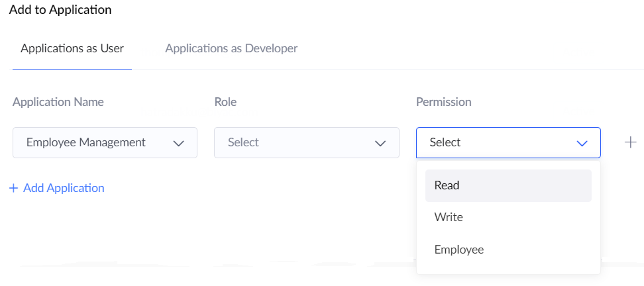Image resolution: width=644 pixels, height=286 pixels.
Task: Click the Permission column label
Action: (443, 102)
